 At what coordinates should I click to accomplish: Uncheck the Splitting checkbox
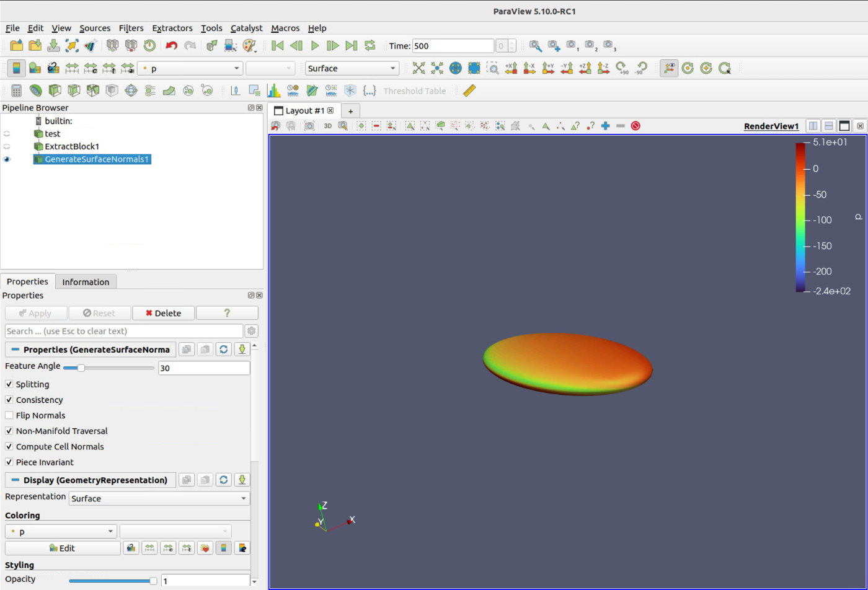click(9, 384)
